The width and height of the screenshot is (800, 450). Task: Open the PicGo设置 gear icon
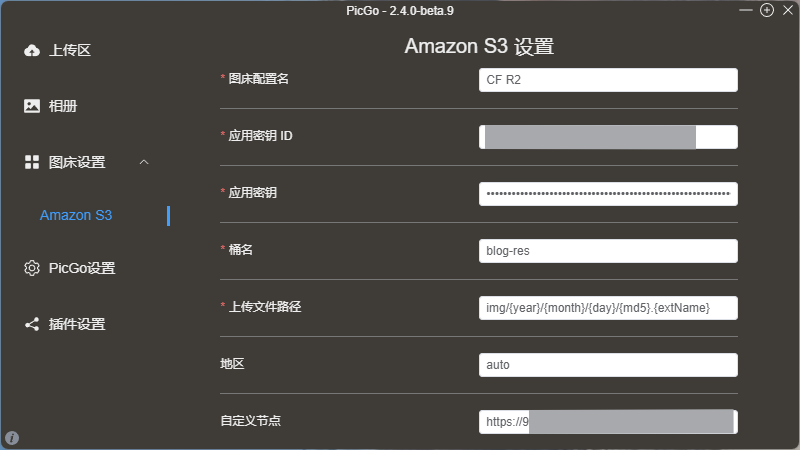pyautogui.click(x=32, y=268)
